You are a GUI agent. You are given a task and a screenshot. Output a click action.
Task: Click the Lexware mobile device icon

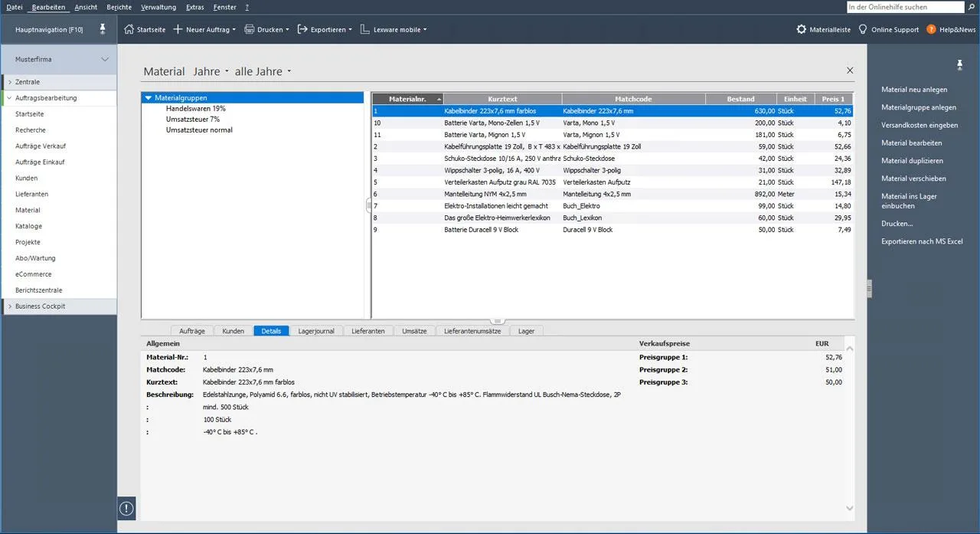coord(366,30)
